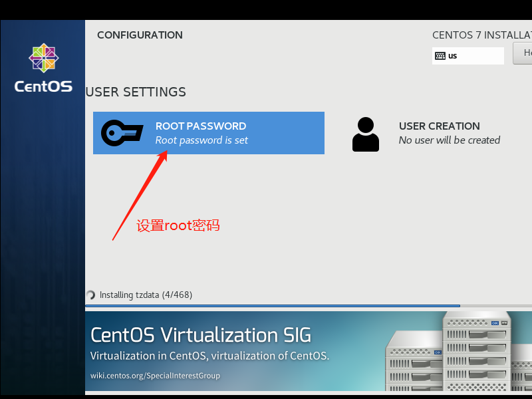The width and height of the screenshot is (532, 399).
Task: Click the CentOS wordmark in sidebar
Action: pos(43,86)
